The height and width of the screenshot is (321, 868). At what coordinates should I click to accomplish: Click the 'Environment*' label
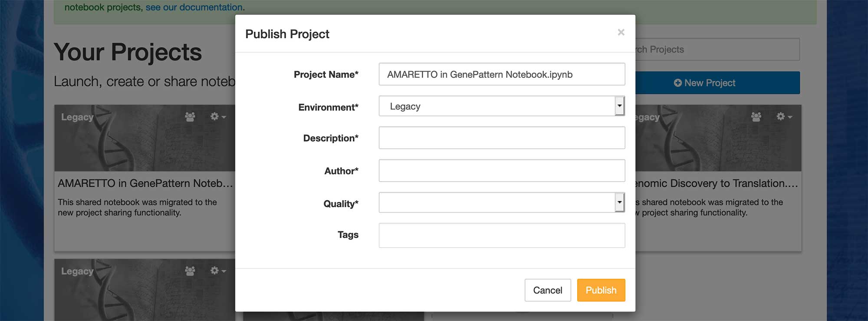(328, 107)
